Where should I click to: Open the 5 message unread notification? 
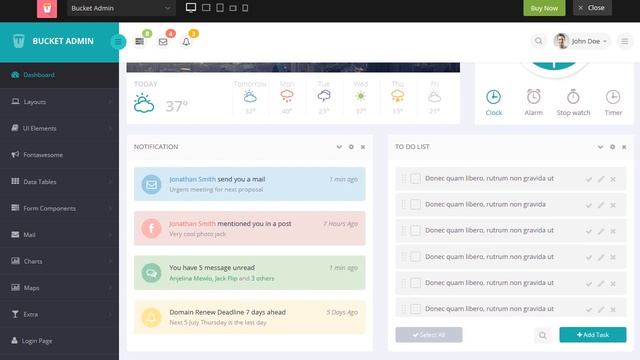249,273
